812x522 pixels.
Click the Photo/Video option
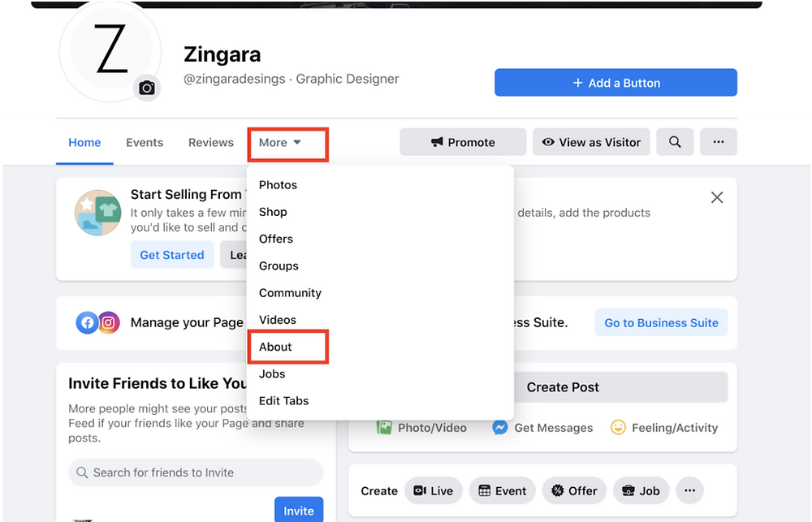pos(421,428)
